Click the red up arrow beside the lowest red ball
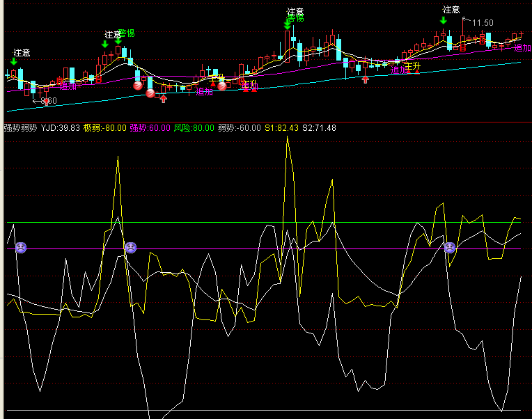 [164, 99]
